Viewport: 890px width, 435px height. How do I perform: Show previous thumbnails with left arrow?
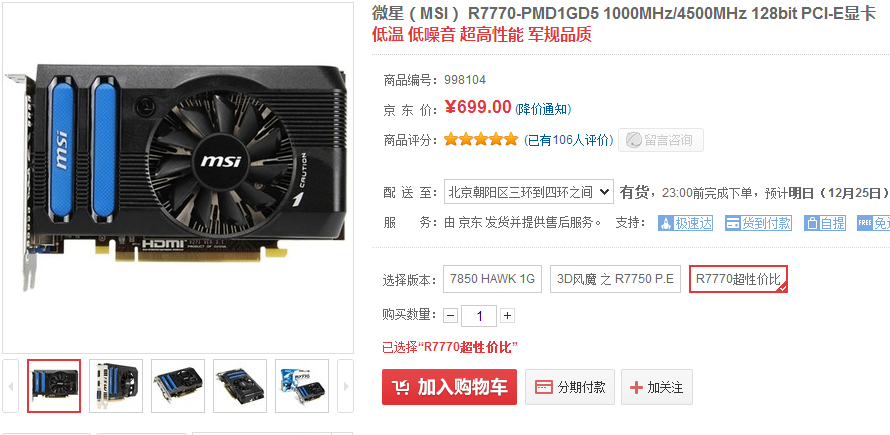[x=11, y=386]
